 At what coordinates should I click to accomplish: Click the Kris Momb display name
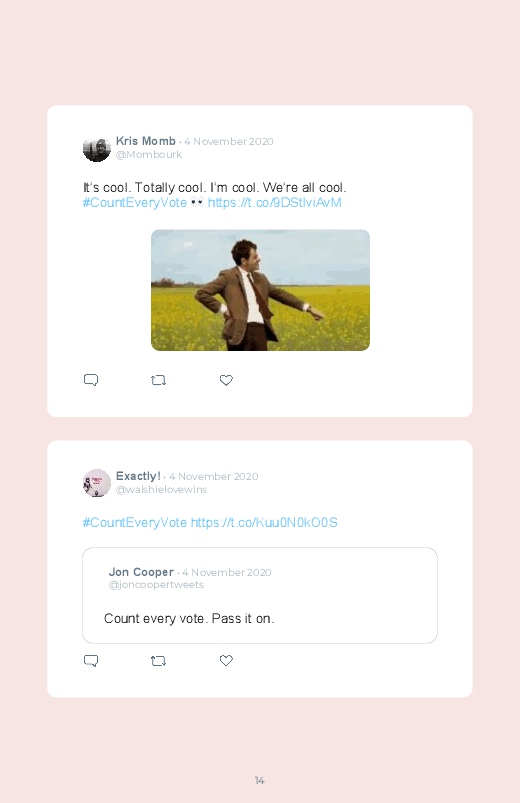(145, 141)
